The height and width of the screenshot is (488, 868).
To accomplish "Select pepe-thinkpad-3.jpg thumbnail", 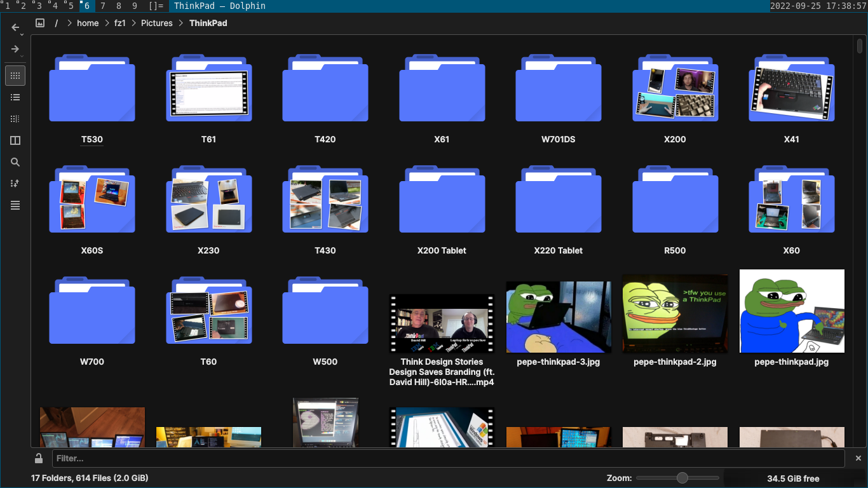I will [559, 317].
